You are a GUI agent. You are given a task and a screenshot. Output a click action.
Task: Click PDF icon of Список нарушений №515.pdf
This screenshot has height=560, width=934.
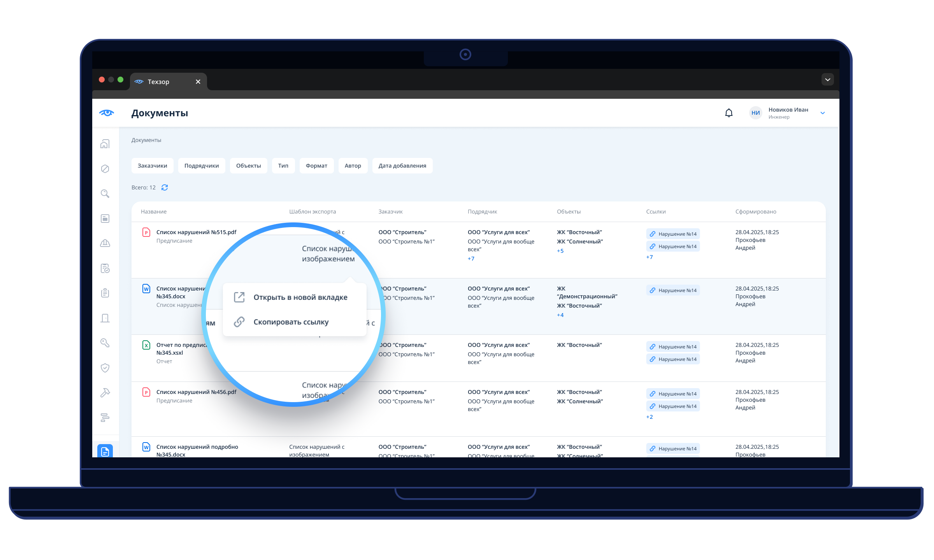click(x=146, y=233)
